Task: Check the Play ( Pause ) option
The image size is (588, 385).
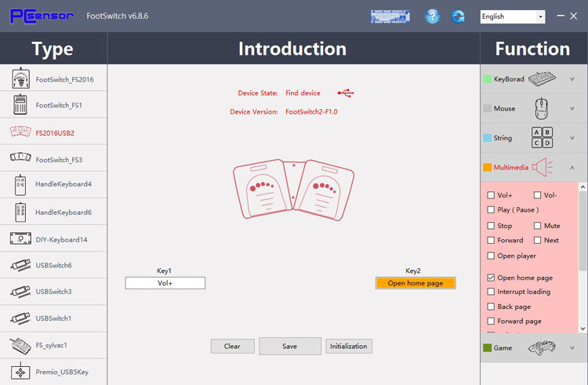Action: tap(491, 209)
